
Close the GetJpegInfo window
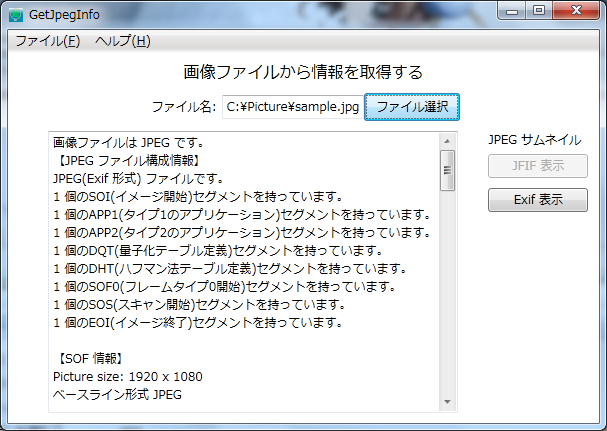(x=576, y=10)
